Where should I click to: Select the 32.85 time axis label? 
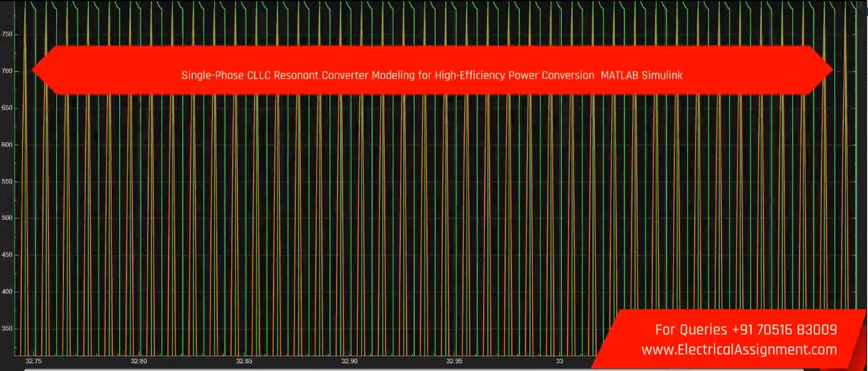pos(244,361)
